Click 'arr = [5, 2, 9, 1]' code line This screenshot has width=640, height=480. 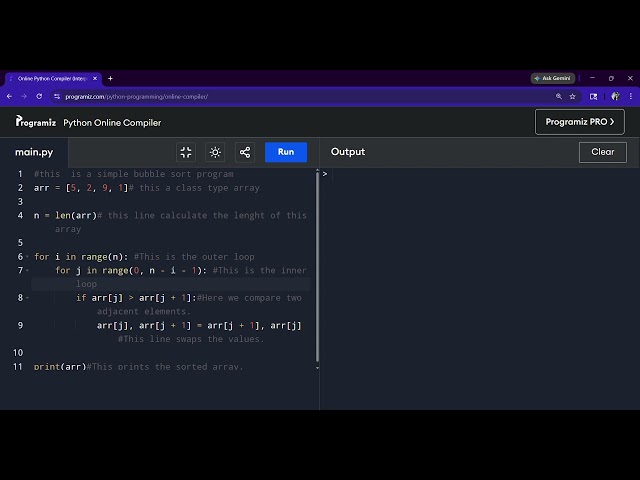pos(81,188)
